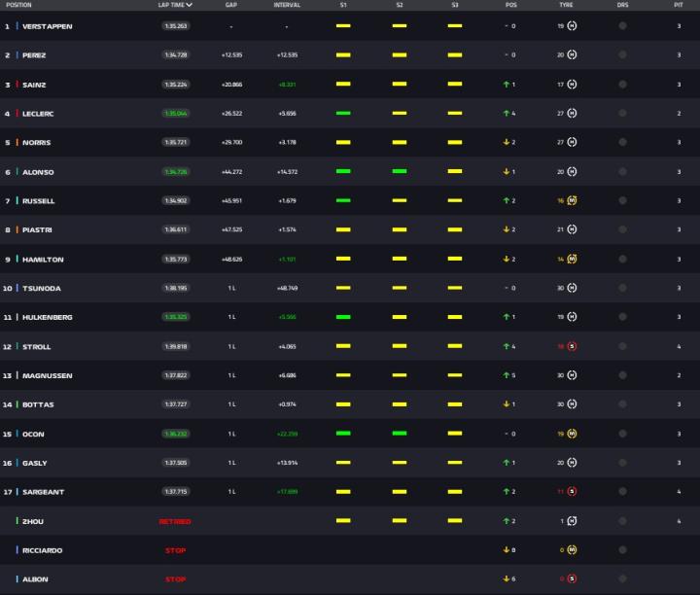Image resolution: width=700 pixels, height=595 pixels.
Task: Click Verstappen's hard tyre icon
Action: click(x=572, y=26)
